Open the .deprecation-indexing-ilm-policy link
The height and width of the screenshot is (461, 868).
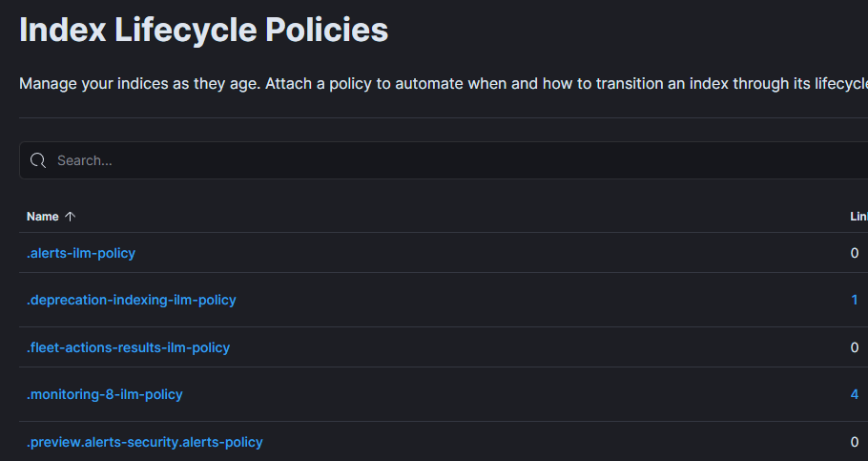(132, 300)
